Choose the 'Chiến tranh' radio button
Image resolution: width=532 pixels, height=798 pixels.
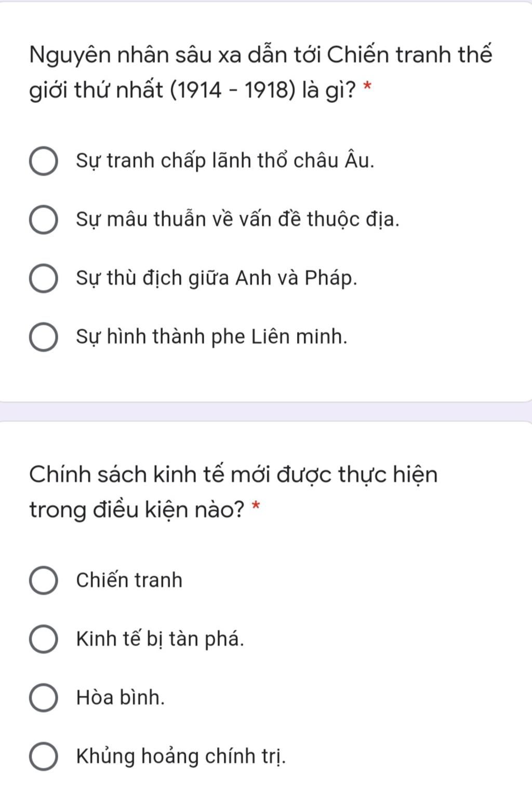pyautogui.click(x=43, y=580)
